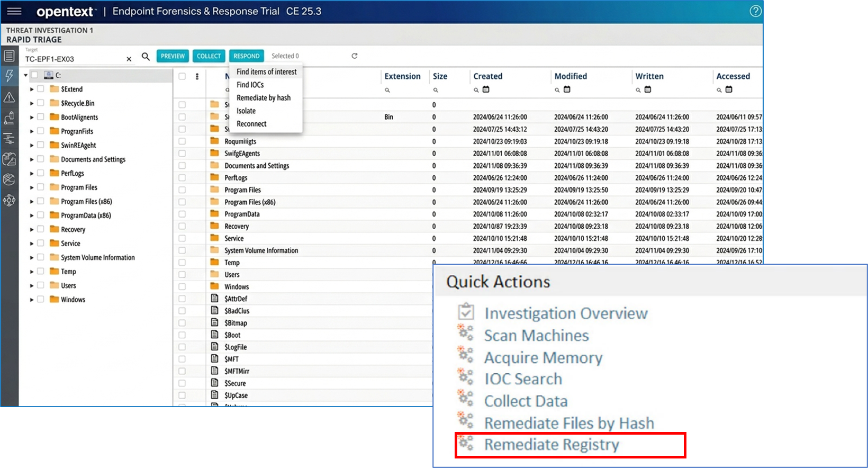Open the Collect Data quick action
The height and width of the screenshot is (468, 868).
(x=526, y=401)
